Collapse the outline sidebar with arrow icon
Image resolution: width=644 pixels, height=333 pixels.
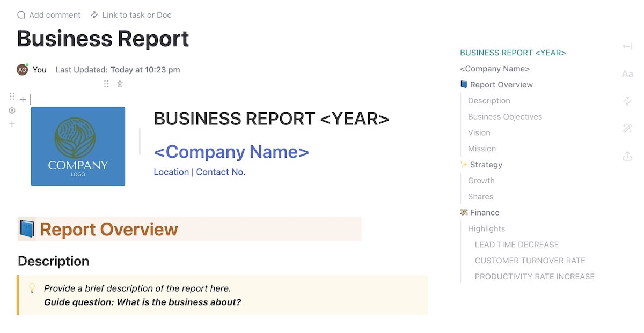tap(627, 47)
